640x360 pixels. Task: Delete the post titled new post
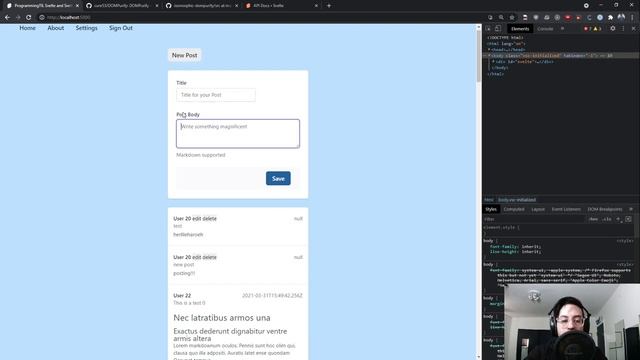(209, 257)
